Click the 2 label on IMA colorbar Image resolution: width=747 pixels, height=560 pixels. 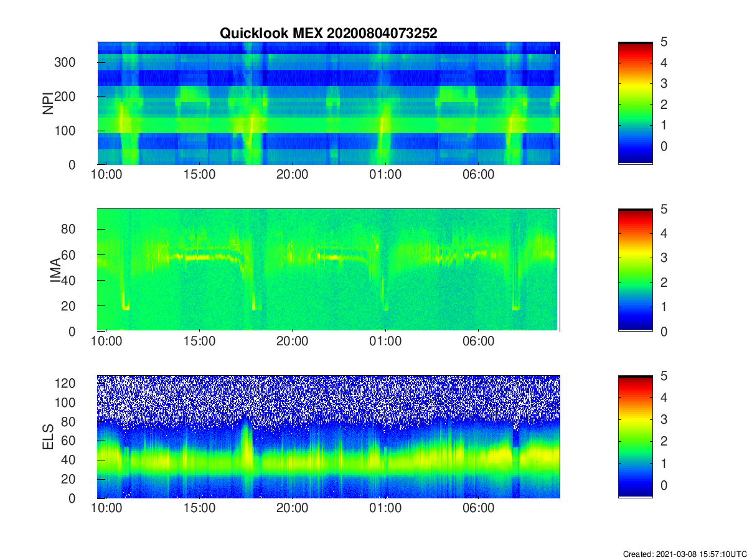point(664,282)
